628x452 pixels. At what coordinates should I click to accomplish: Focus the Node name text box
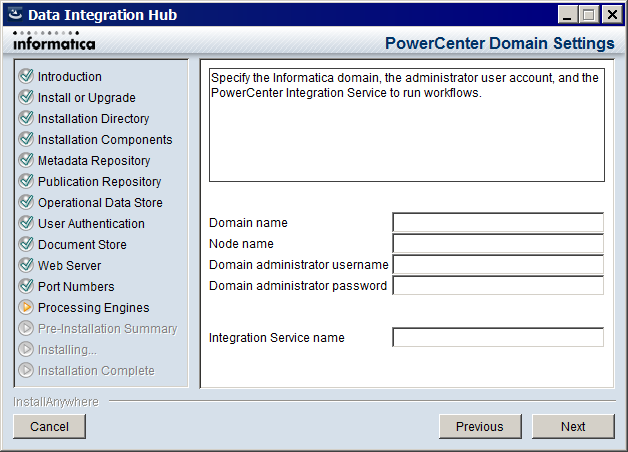[498, 243]
